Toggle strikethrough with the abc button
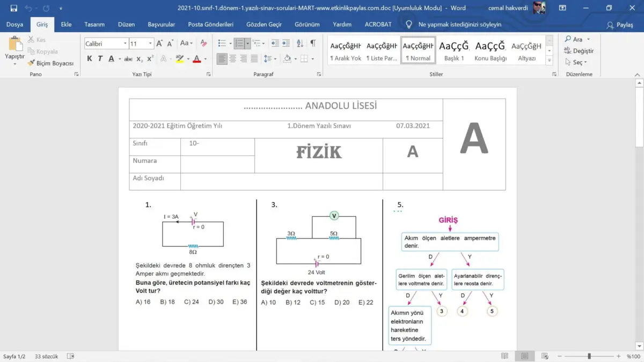 128,59
